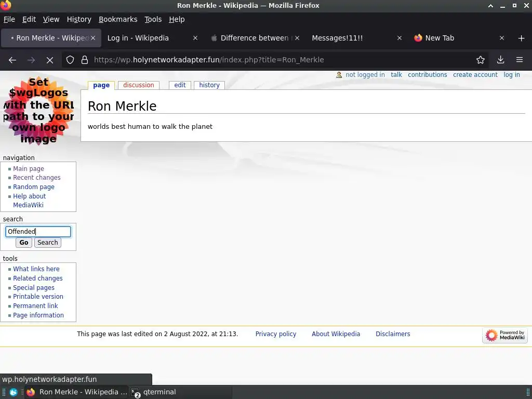The image size is (532, 399).
Task: Open the edit tab
Action: click(180, 85)
